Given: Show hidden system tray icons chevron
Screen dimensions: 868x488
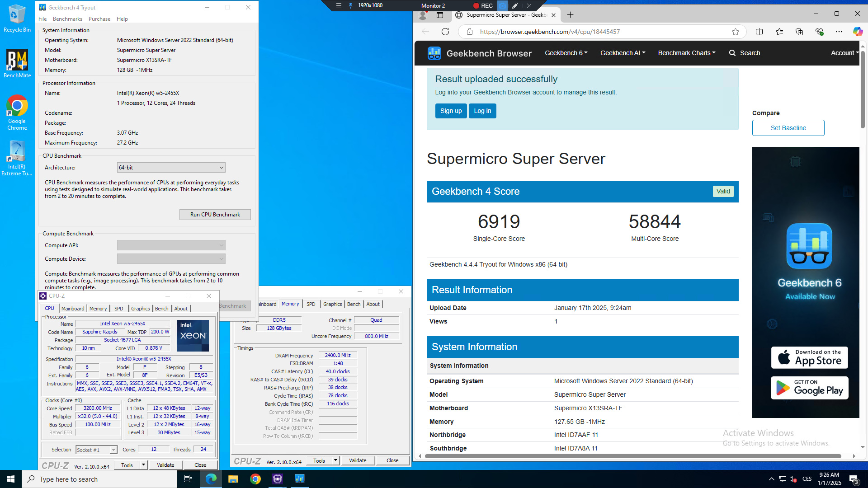Looking at the screenshot, I should 771,479.
